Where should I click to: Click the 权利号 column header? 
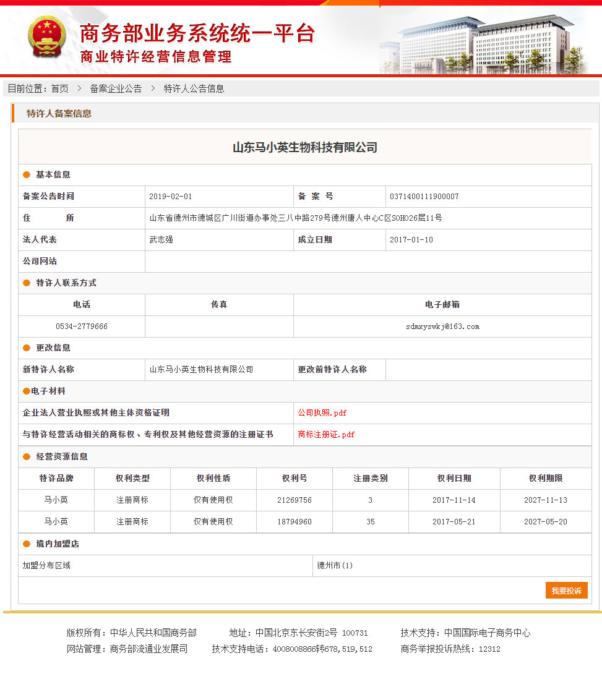[x=295, y=478]
